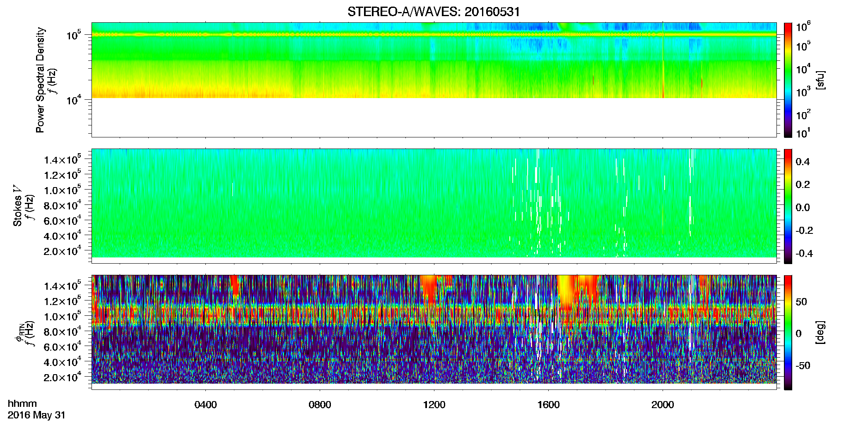Click the 0400 time tick label

click(x=205, y=405)
